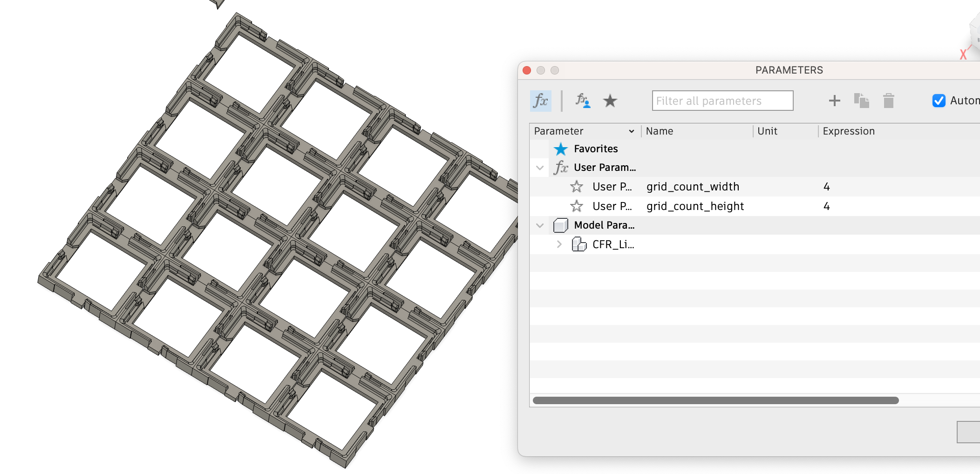Image resolution: width=980 pixels, height=474 pixels.
Task: Show only user parameters filter icon
Action: (x=583, y=101)
